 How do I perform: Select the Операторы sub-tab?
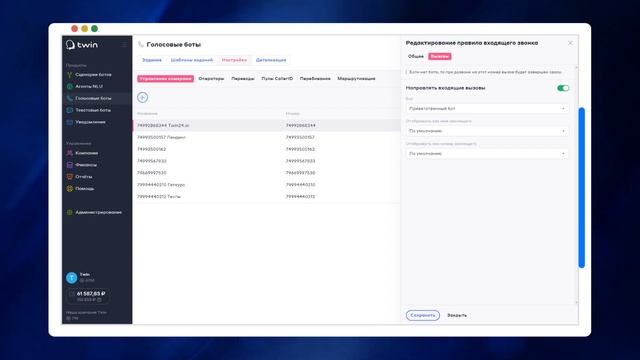211,78
